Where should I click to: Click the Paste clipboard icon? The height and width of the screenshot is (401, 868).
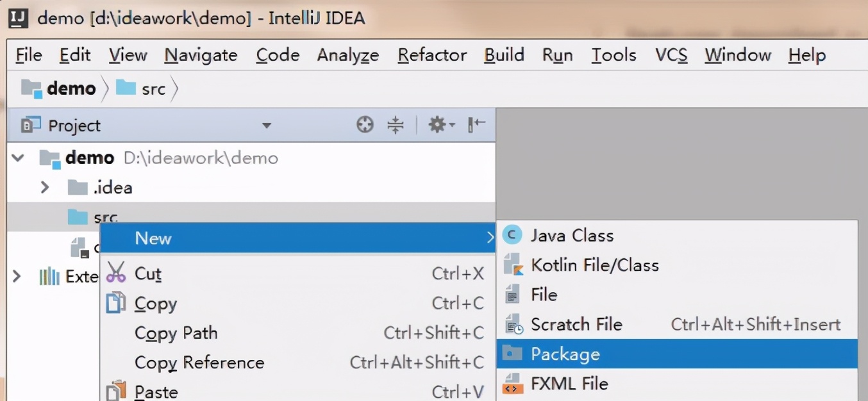pos(115,390)
